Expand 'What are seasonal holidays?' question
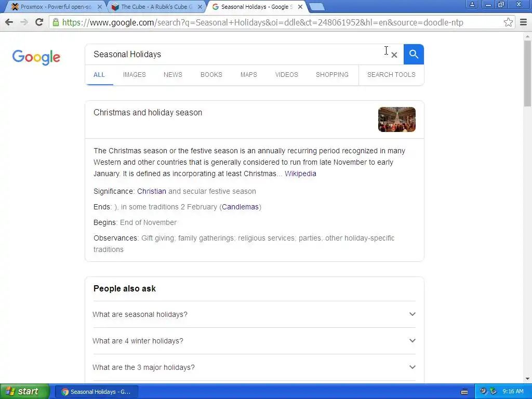This screenshot has height=399, width=532. click(x=254, y=314)
